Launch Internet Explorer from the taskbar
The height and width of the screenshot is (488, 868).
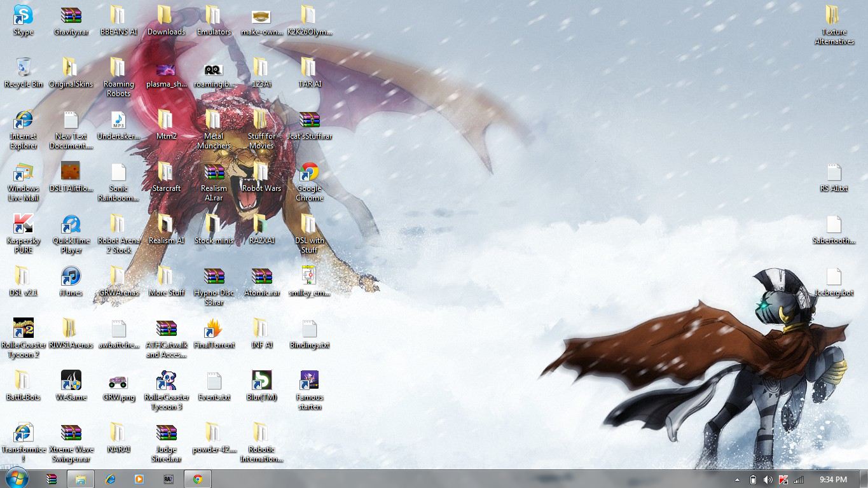pos(110,479)
